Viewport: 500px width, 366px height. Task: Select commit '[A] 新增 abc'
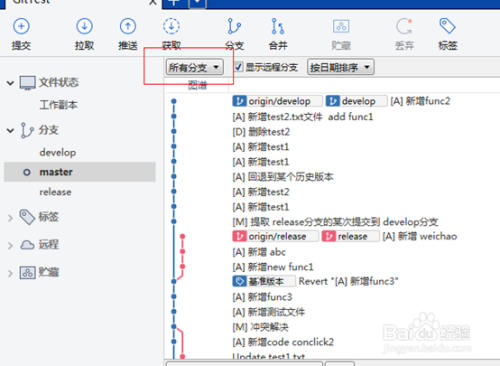pos(259,252)
